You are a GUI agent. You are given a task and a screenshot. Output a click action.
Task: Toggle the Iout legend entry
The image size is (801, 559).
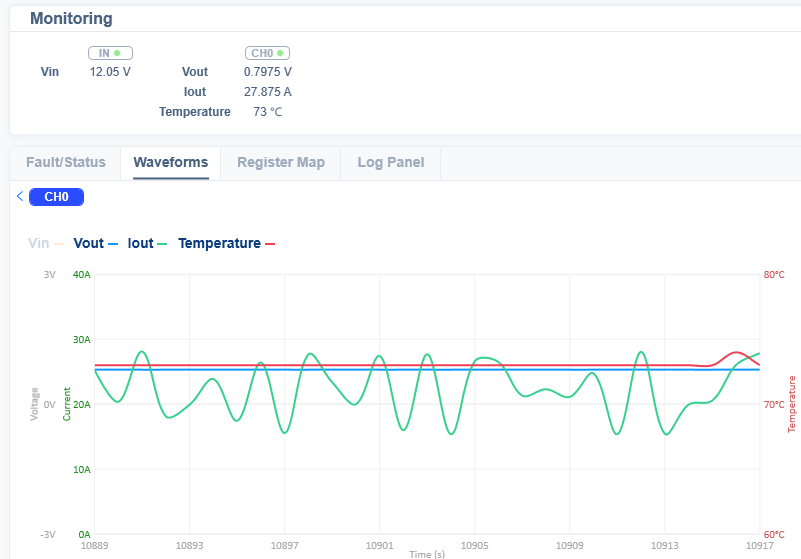[x=141, y=243]
